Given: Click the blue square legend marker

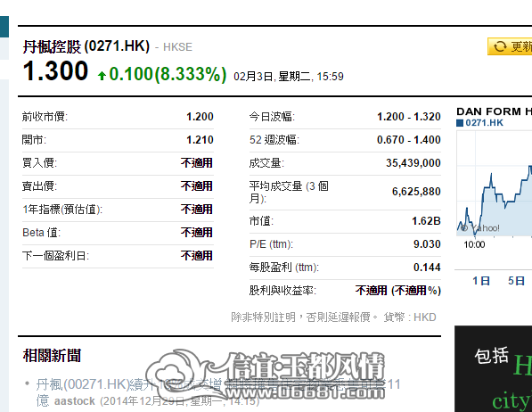Looking at the screenshot, I should click(460, 123).
